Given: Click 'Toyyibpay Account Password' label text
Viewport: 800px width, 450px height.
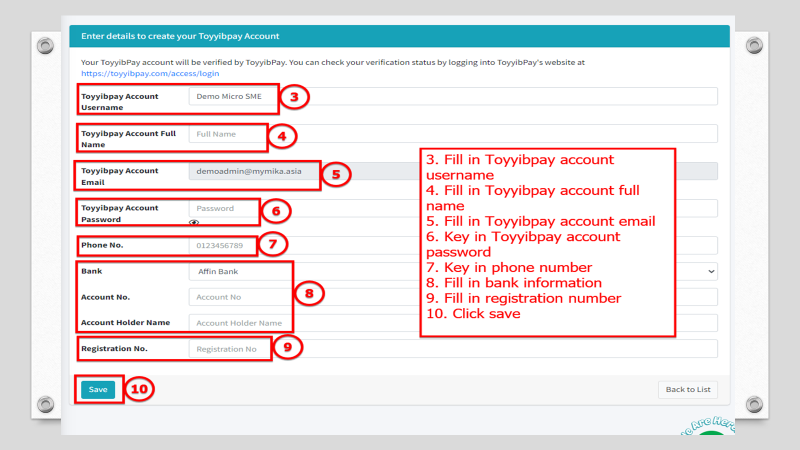Looking at the screenshot, I should point(120,213).
